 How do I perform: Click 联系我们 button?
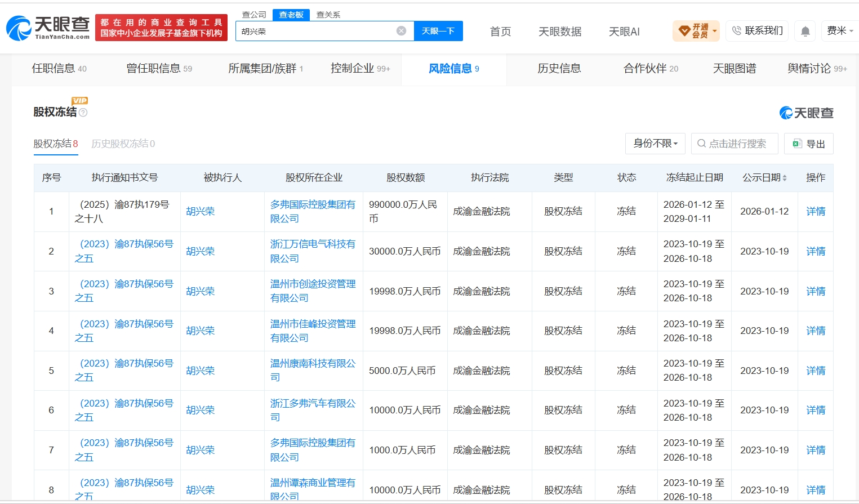tap(758, 31)
